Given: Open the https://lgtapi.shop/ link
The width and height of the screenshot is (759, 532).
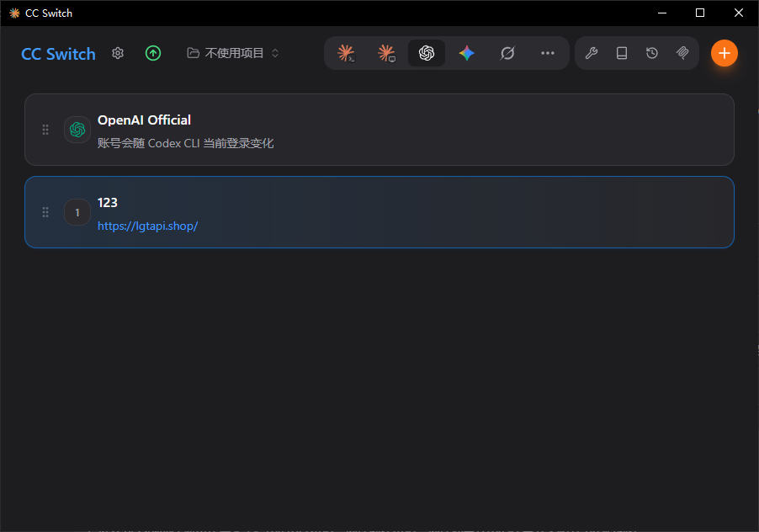Looking at the screenshot, I should pyautogui.click(x=147, y=226).
